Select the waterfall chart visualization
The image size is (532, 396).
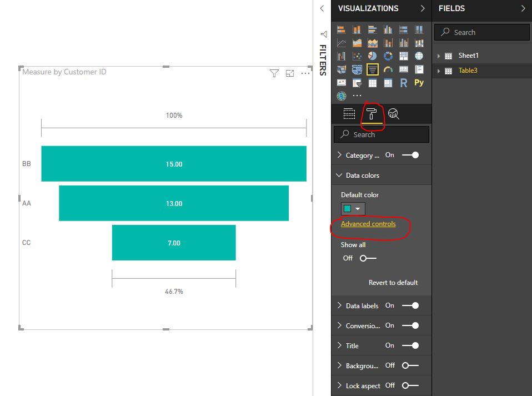click(x=342, y=56)
